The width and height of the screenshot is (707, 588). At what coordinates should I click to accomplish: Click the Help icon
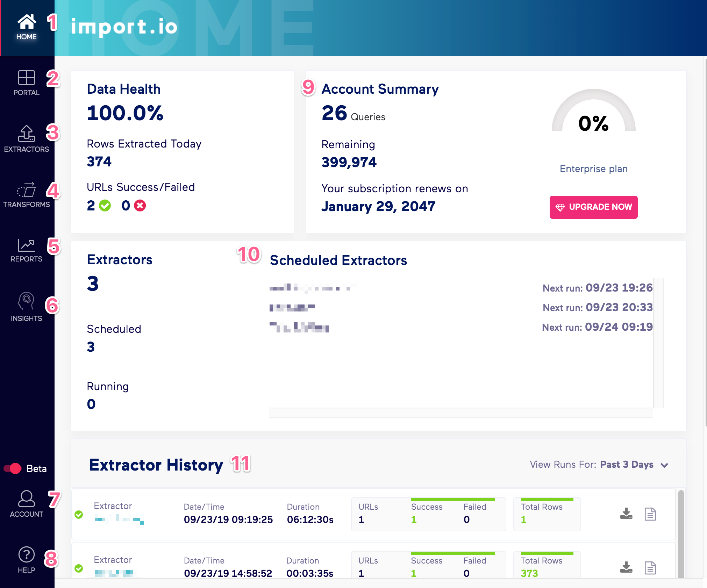point(26,554)
